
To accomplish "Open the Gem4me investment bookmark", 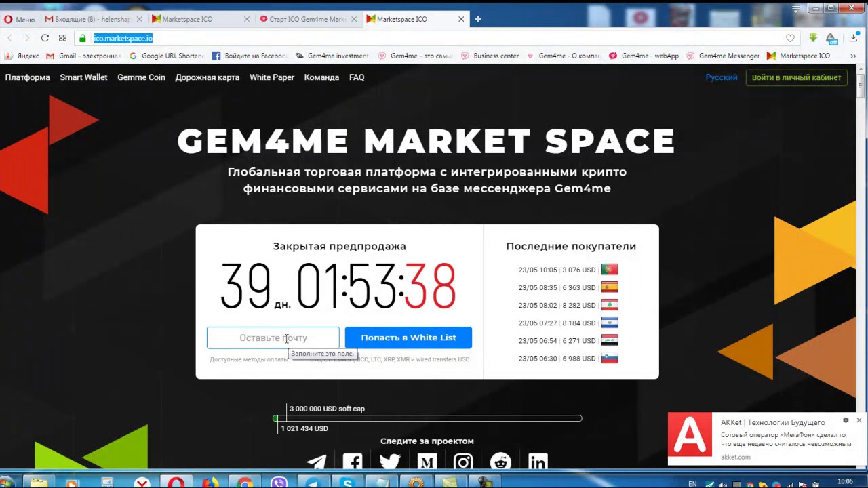I will tap(332, 56).
